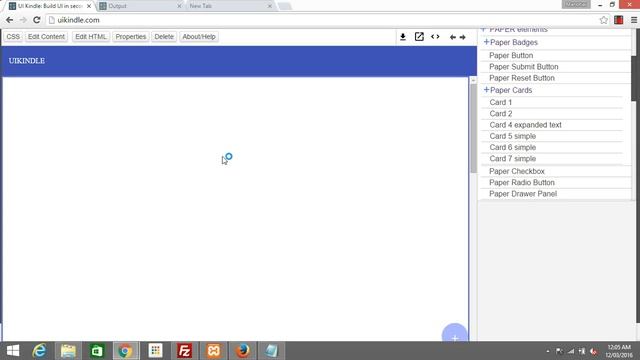Click the redo right arrow icon

(462, 37)
